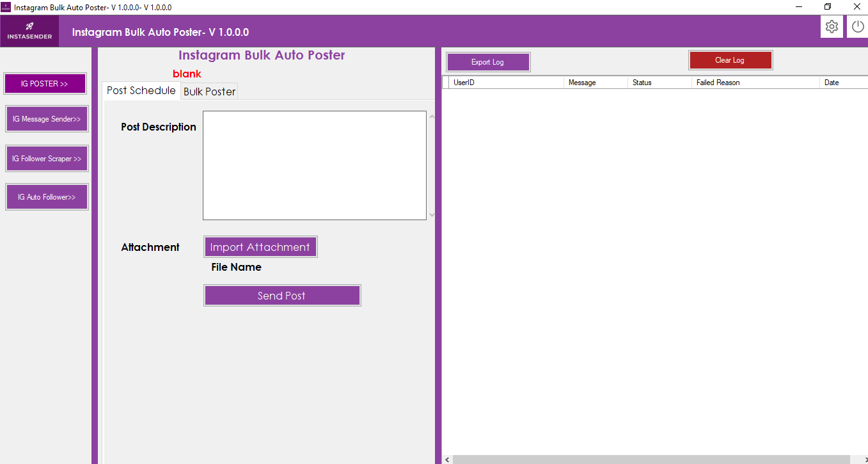Click the app icon in the title bar

(7, 7)
